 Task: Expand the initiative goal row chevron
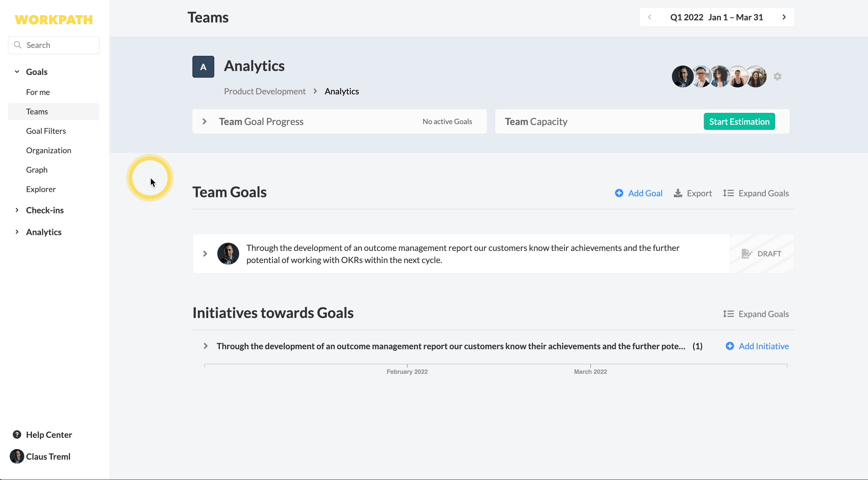click(x=205, y=346)
